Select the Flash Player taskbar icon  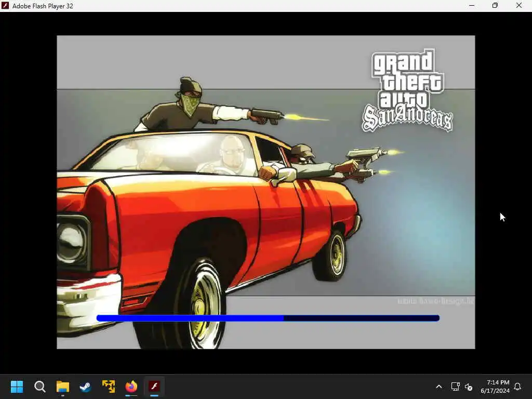pyautogui.click(x=154, y=387)
